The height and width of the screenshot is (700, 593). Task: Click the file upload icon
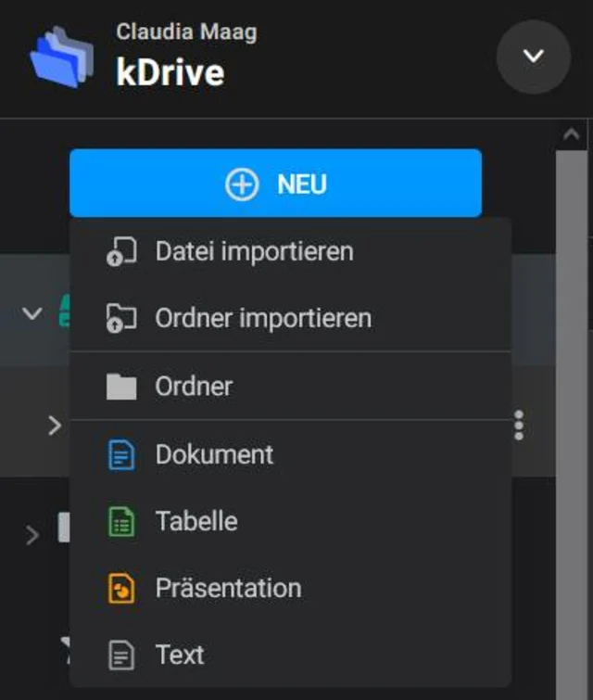click(x=121, y=252)
